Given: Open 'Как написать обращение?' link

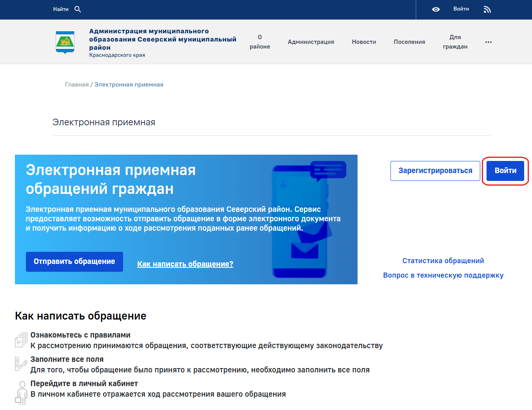Looking at the screenshot, I should tap(185, 264).
